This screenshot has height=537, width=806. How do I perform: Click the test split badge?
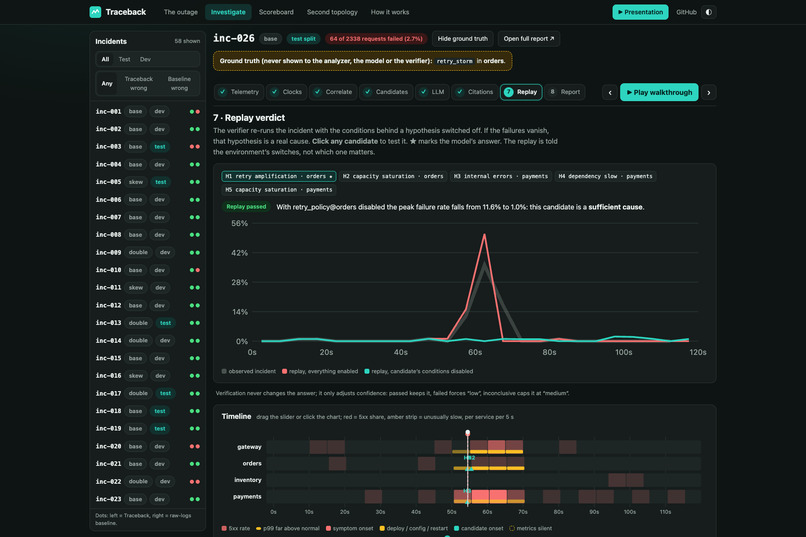(x=303, y=39)
